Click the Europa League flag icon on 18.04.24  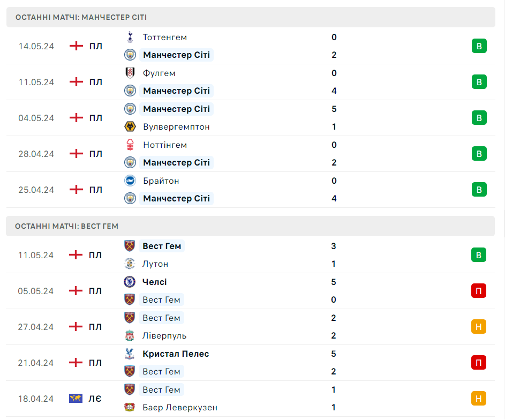pos(76,399)
